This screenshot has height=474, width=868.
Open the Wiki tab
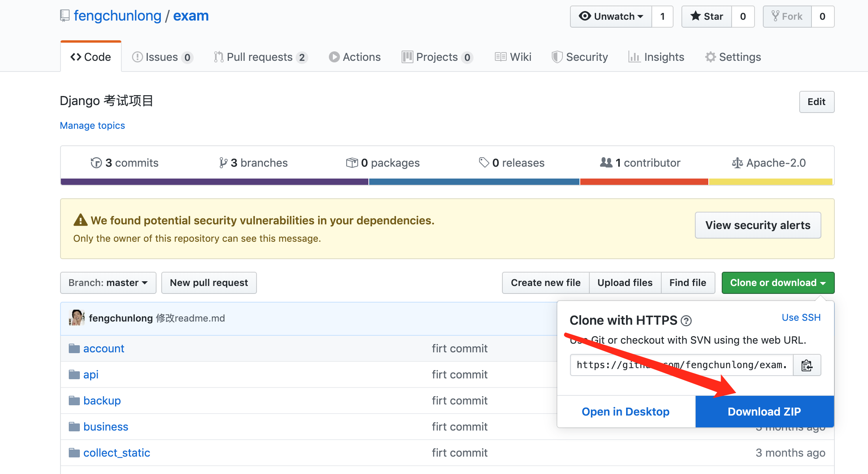[x=513, y=57]
